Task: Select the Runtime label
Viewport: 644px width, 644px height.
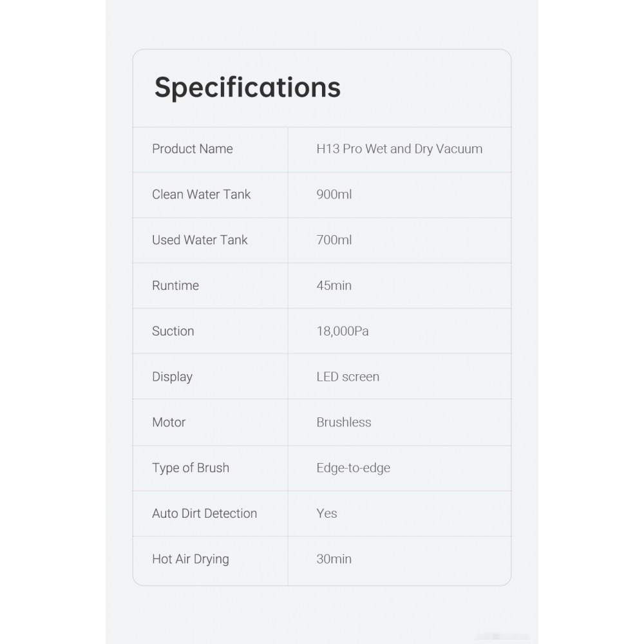Action: click(176, 285)
